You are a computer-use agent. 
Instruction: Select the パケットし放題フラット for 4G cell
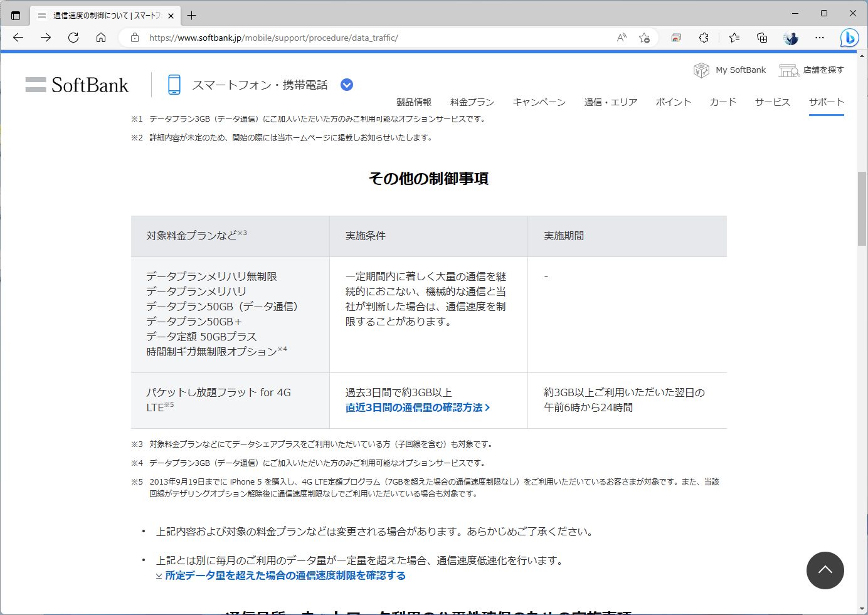coord(230,400)
